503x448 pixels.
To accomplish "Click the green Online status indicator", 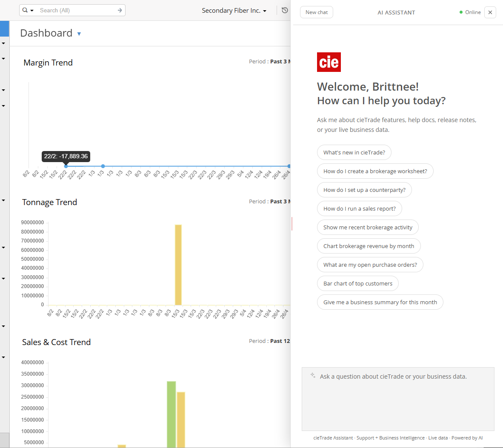I will pyautogui.click(x=461, y=12).
